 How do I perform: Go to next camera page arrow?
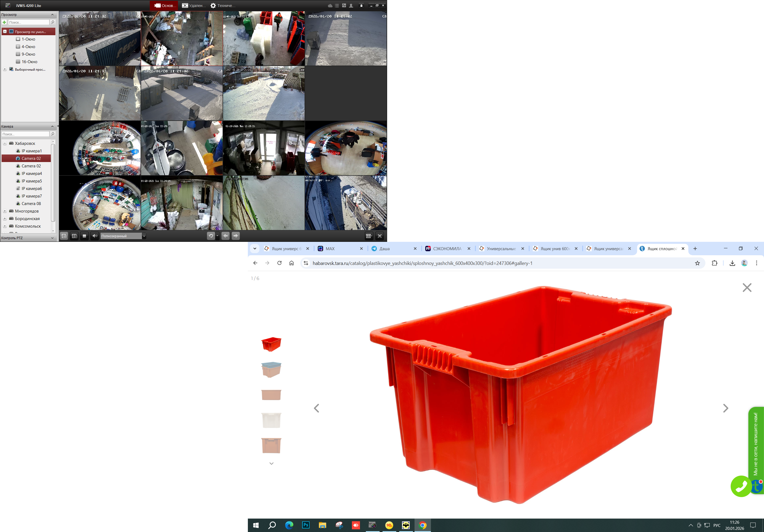[x=235, y=236]
